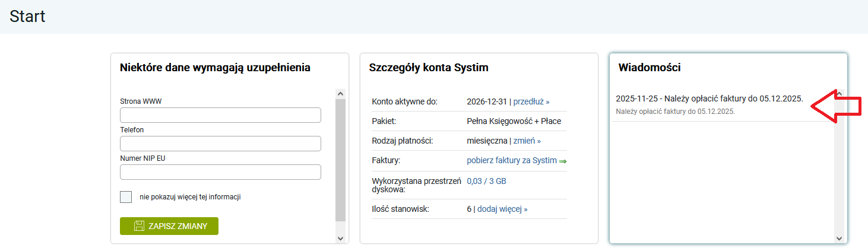Open the 'przedłuż »' account extension link
The image size is (868, 251).
pyautogui.click(x=531, y=101)
